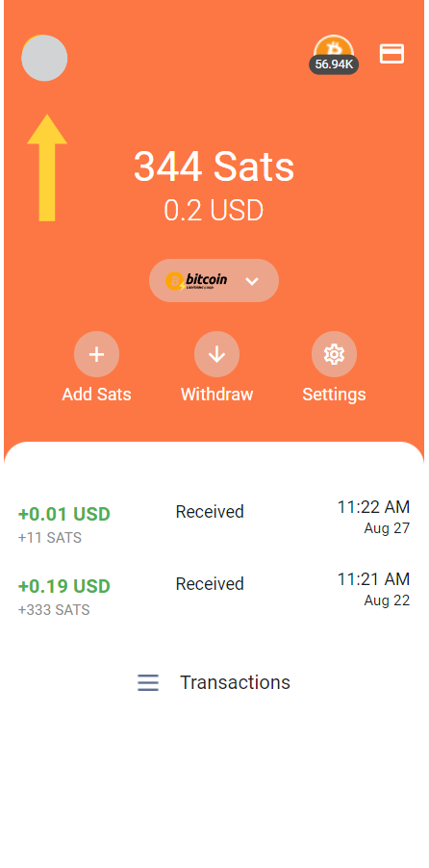429x868 pixels.
Task: Toggle the 344 Sats balance display
Action: click(x=214, y=166)
